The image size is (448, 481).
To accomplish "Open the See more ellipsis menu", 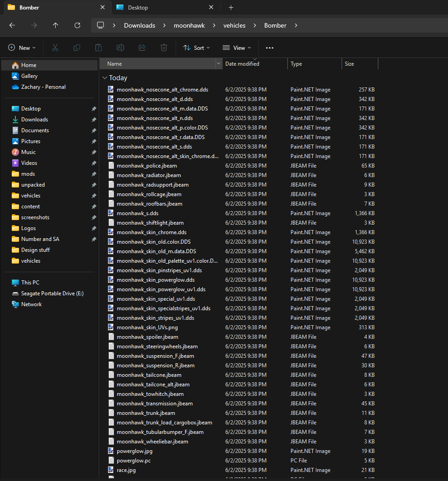I will coord(270,48).
